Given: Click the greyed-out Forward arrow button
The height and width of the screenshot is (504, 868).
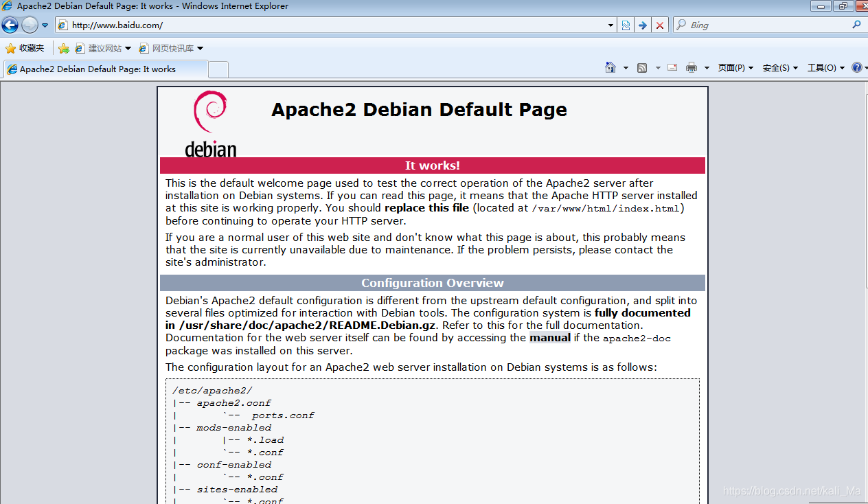Looking at the screenshot, I should tap(30, 25).
